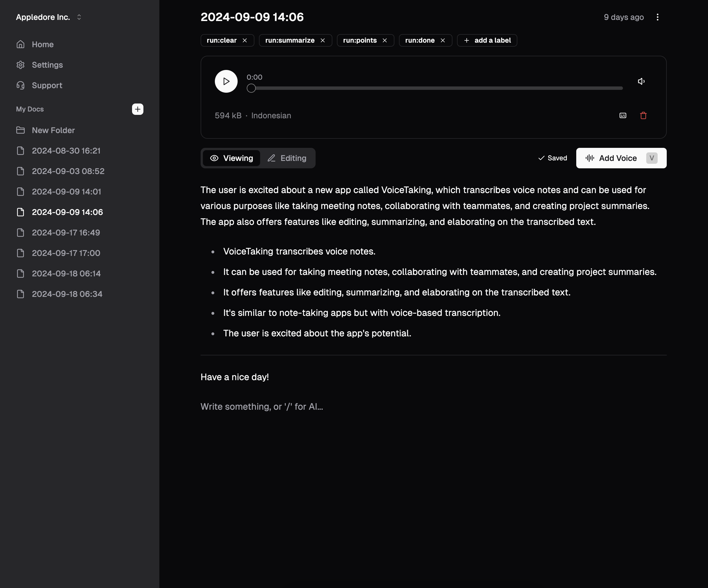The image size is (708, 588).
Task: Remove the run:points label
Action: [385, 40]
